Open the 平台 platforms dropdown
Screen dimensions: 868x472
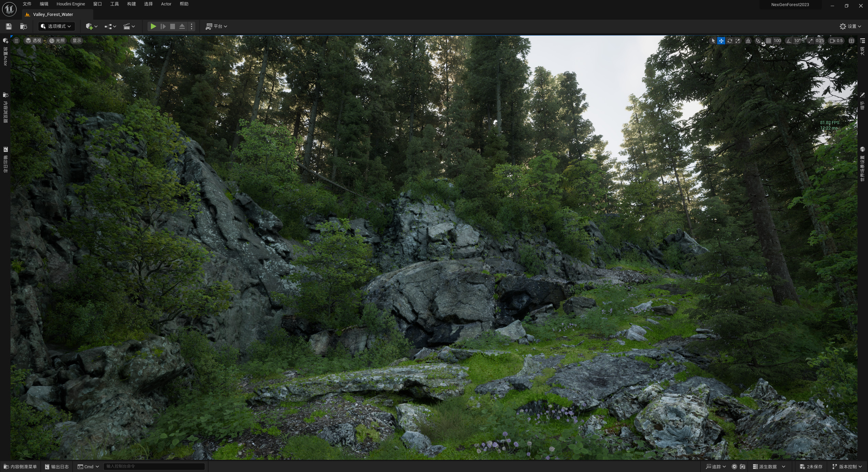click(x=216, y=26)
